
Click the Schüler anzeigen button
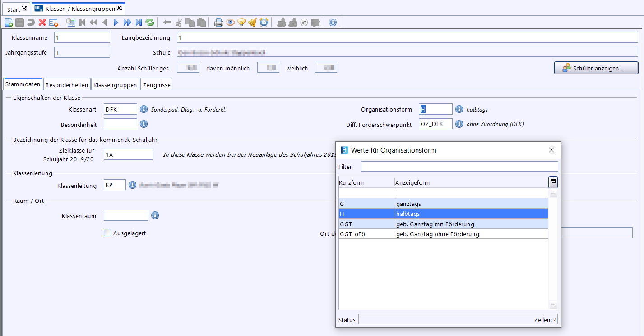coord(596,68)
